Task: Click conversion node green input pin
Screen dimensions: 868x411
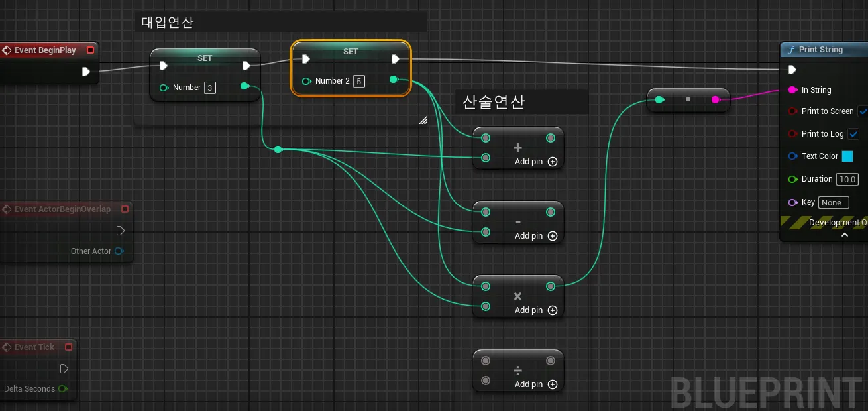Action: coord(659,100)
